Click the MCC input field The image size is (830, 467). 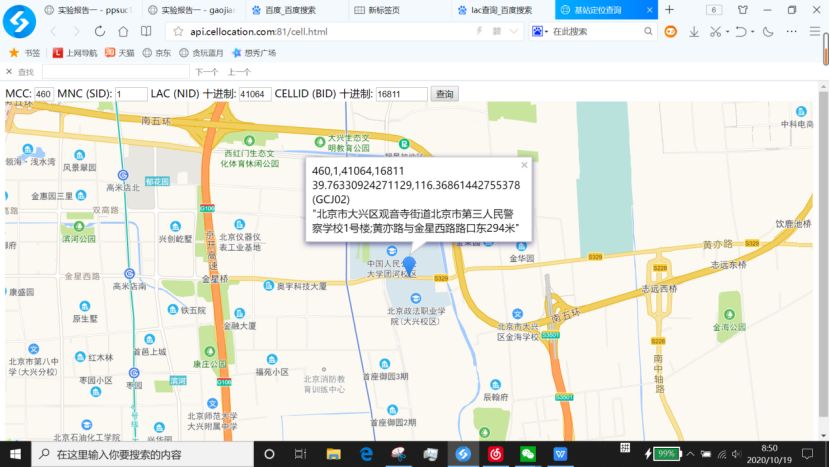click(44, 94)
